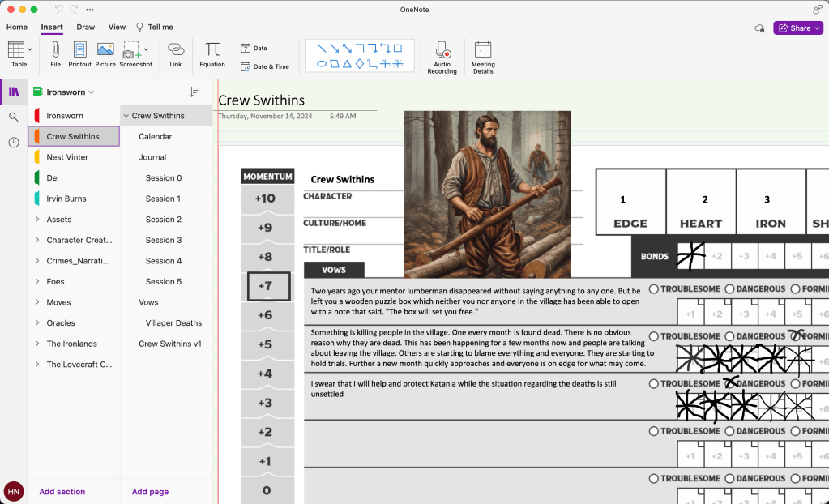Collapse the Crew Swithins page group

[x=126, y=116]
